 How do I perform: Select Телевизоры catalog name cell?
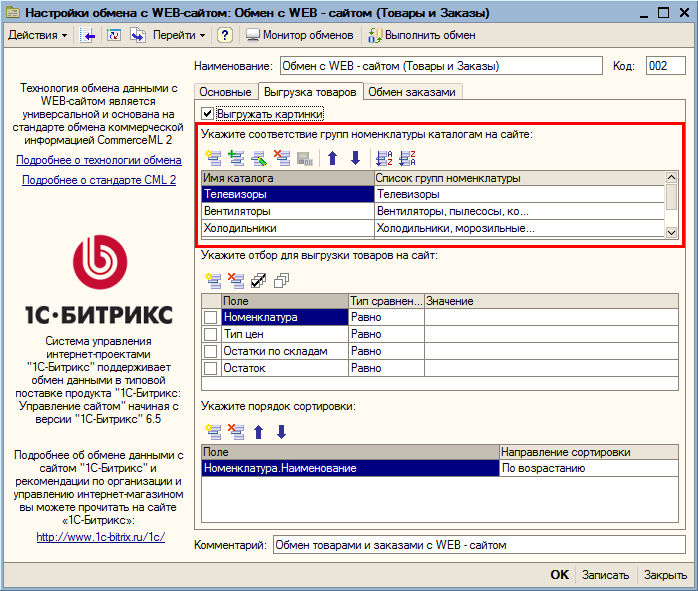point(288,194)
